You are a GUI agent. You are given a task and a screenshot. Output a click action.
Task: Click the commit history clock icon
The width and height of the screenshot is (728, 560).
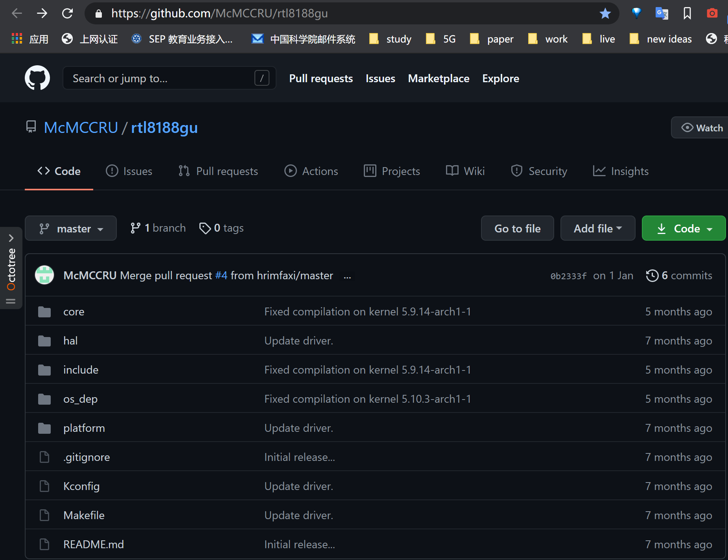pos(653,275)
